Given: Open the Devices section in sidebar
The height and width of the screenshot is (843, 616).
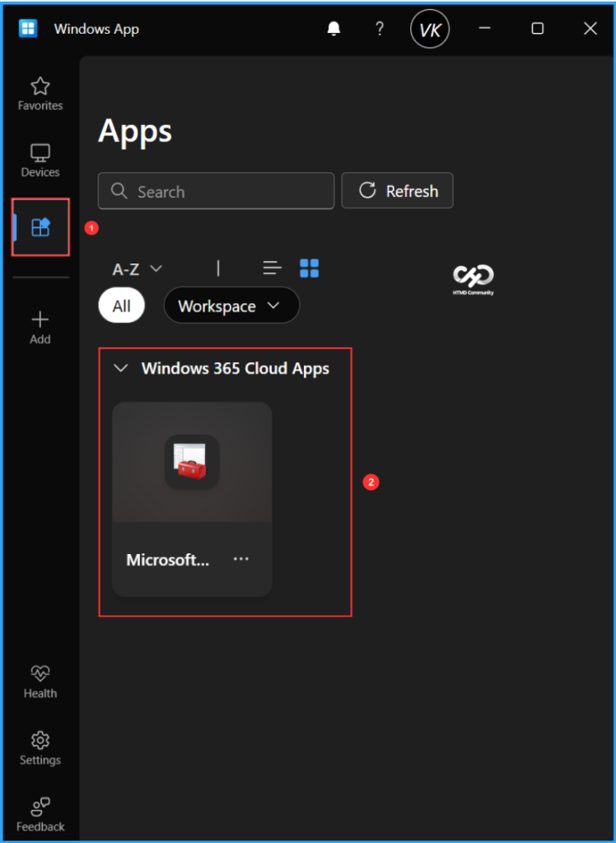Looking at the screenshot, I should tap(40, 161).
